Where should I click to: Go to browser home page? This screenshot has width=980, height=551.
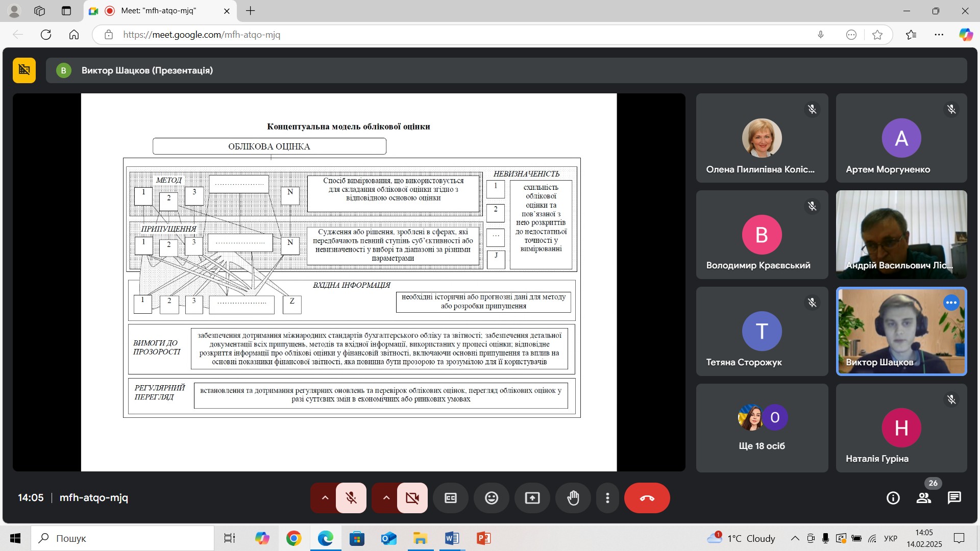click(x=74, y=35)
